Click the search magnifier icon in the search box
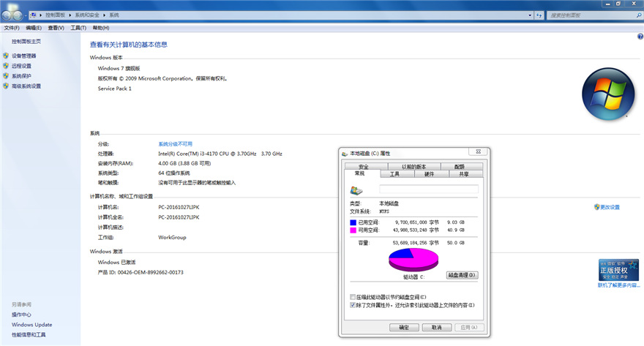Viewport: 644px width, 346px height. click(639, 15)
